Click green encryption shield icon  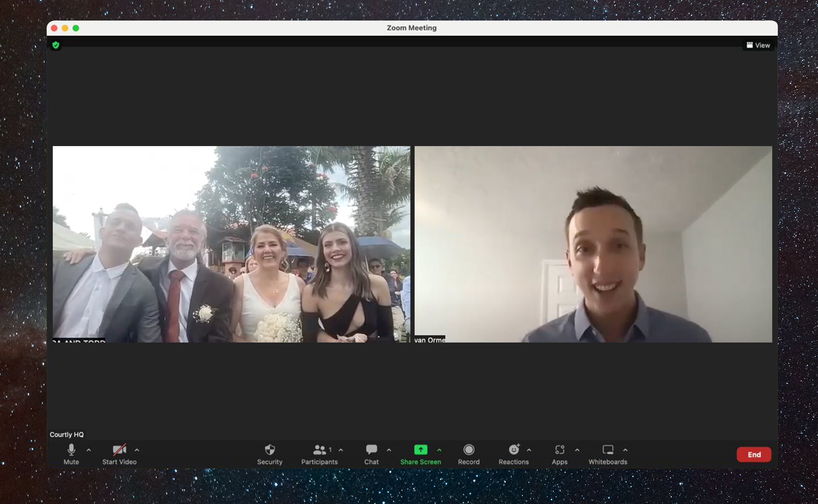point(56,45)
